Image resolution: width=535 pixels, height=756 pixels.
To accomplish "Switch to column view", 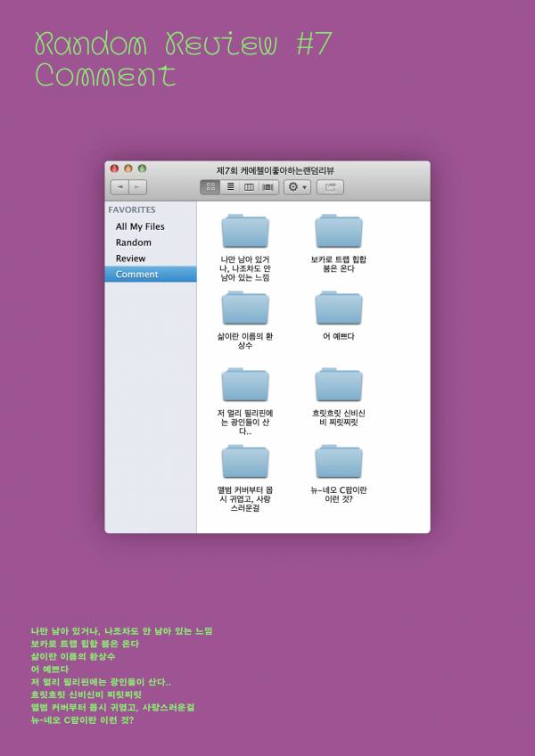I will [249, 187].
